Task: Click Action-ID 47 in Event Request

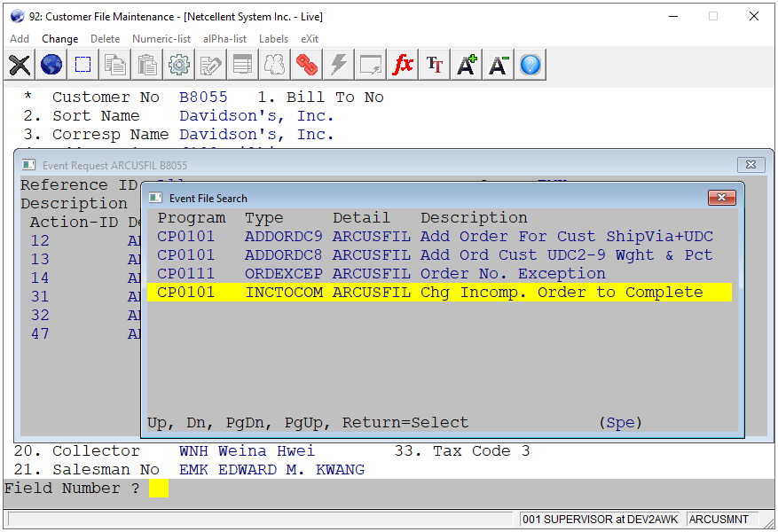Action: tap(40, 333)
